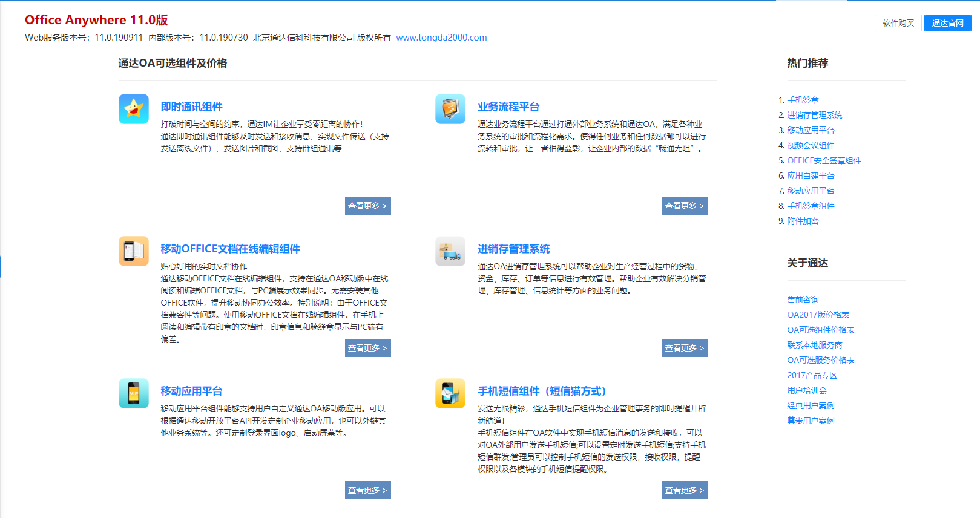Show more for the 移动应用平台 card
This screenshot has height=518, width=980.
[x=368, y=490]
